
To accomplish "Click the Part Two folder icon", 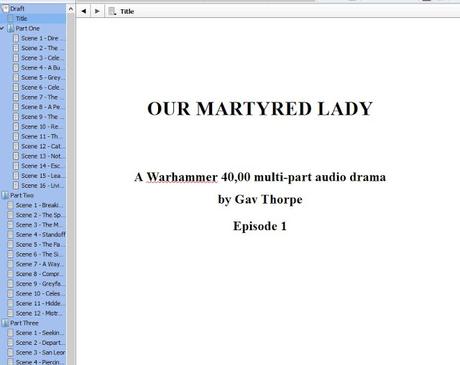I will pyautogui.click(x=5, y=195).
